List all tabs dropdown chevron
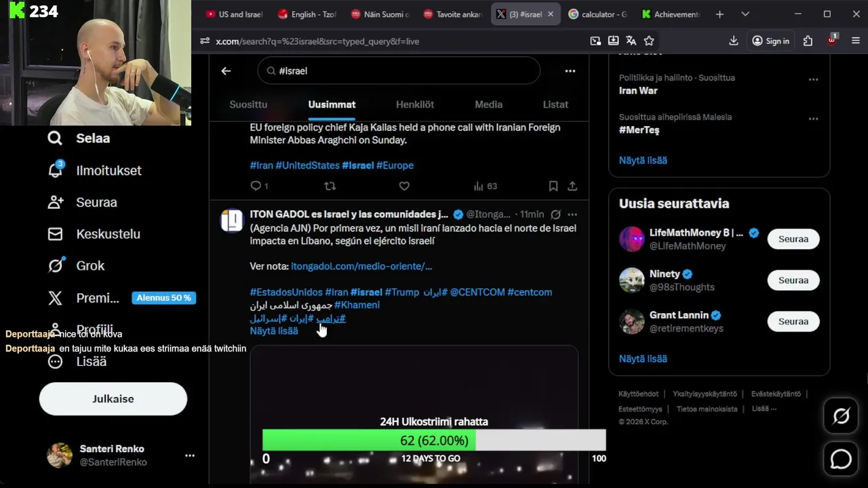This screenshot has height=488, width=868. coord(745,14)
